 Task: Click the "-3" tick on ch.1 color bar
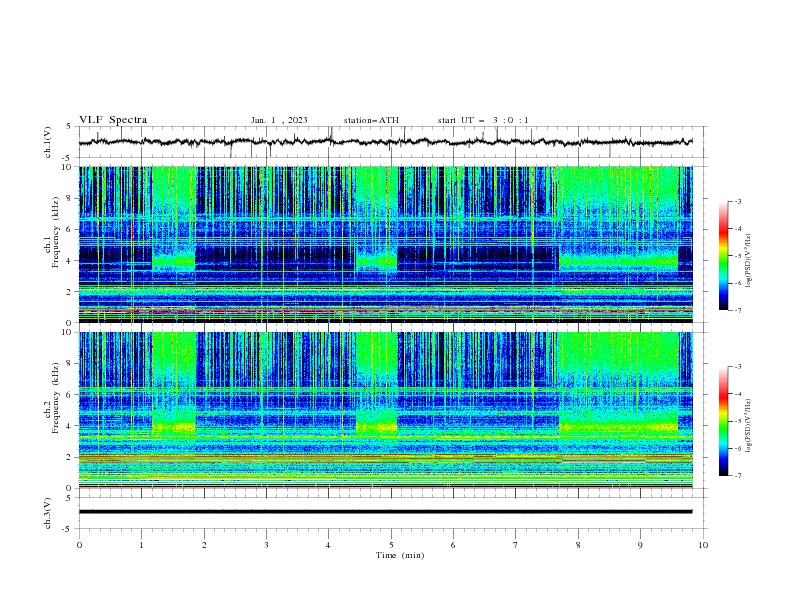click(x=738, y=201)
